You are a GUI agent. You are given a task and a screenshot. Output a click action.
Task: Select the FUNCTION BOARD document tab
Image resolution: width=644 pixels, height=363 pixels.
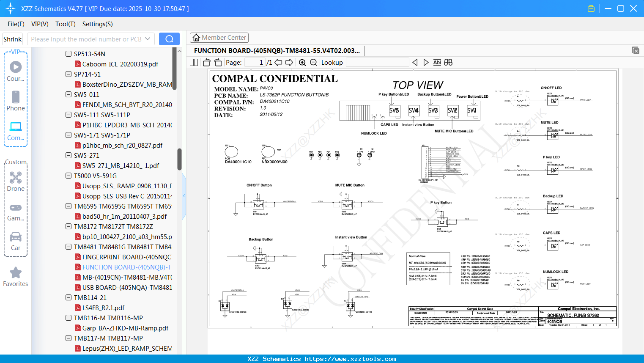[x=277, y=51]
